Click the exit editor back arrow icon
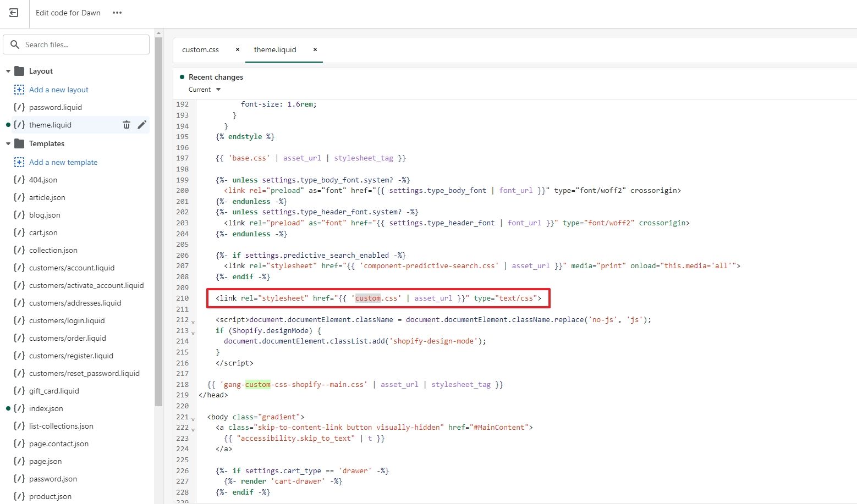857x504 pixels. (14, 13)
